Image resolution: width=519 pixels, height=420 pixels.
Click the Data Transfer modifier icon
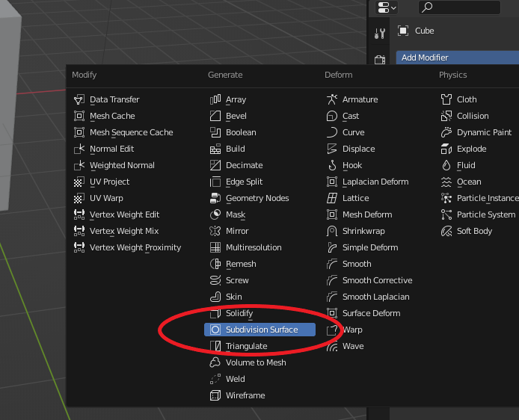[x=79, y=99]
